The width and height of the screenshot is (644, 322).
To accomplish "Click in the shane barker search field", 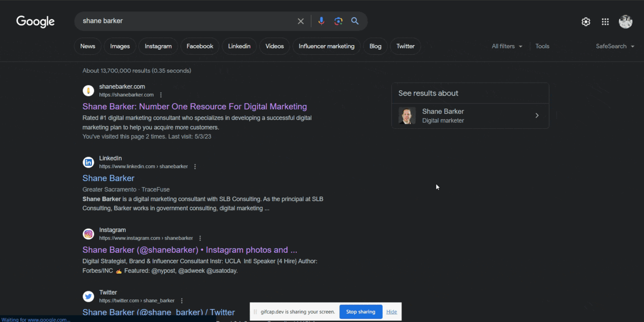I will tap(185, 21).
